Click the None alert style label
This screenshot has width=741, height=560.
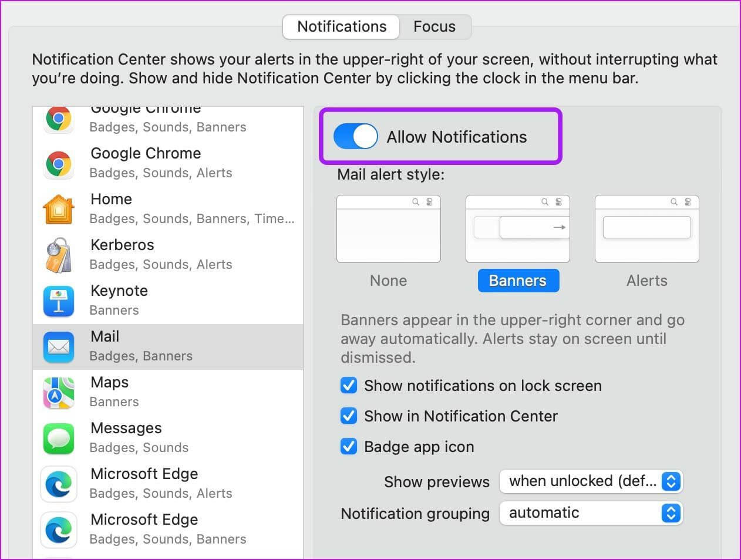tap(389, 281)
